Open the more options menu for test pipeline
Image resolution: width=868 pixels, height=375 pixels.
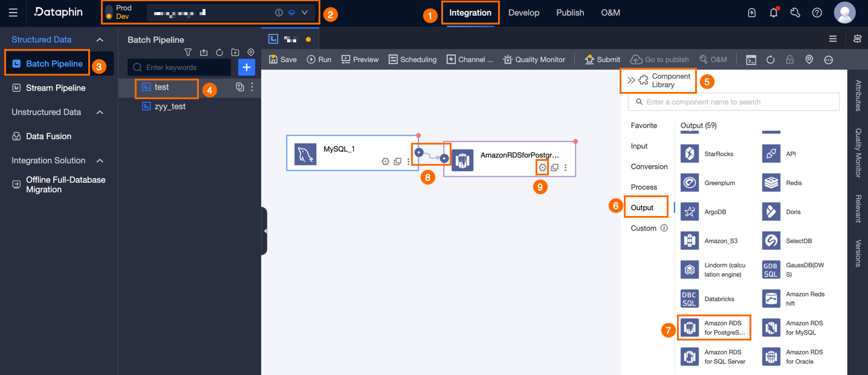(x=252, y=87)
